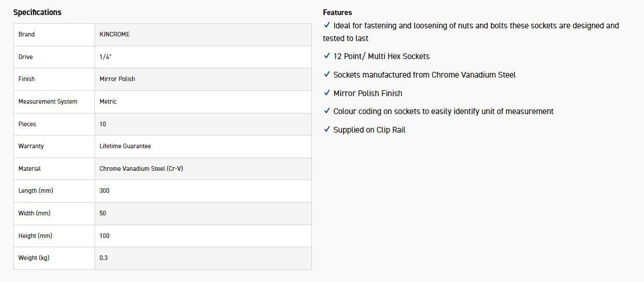Click the "Specifications" heading

[37, 12]
